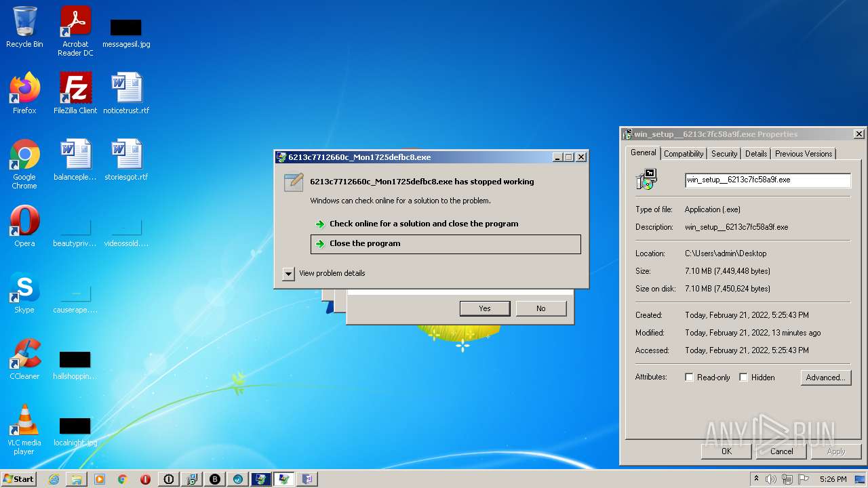Open the media player taskbar icon

tap(100, 479)
